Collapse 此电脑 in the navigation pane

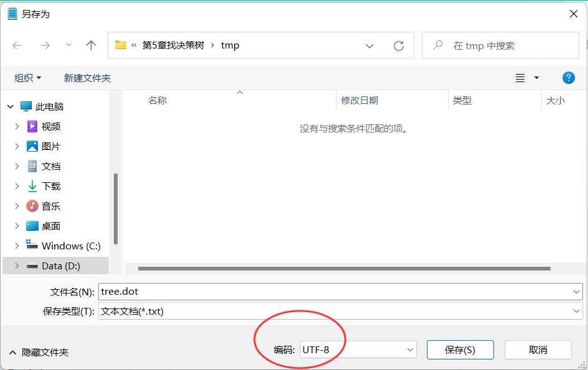point(10,106)
